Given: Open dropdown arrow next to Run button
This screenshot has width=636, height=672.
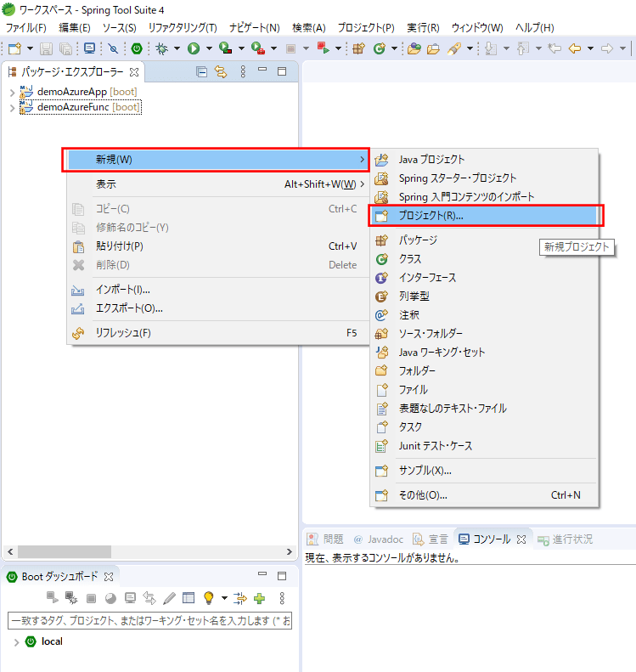Looking at the screenshot, I should pyautogui.click(x=208, y=48).
